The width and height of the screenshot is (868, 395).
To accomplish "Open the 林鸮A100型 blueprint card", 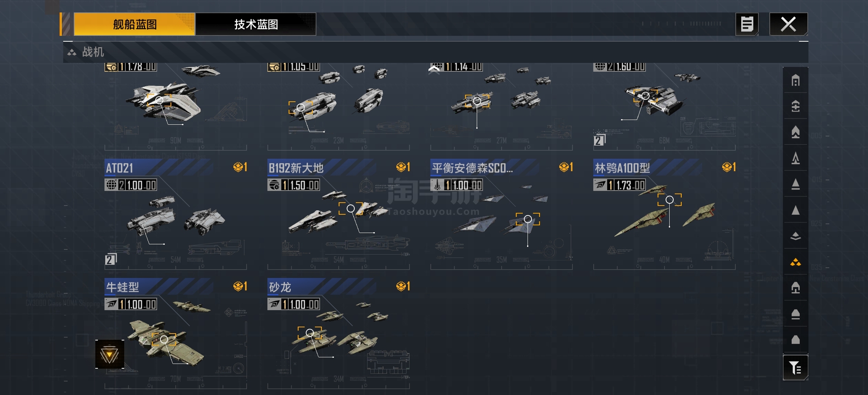I will click(x=664, y=214).
